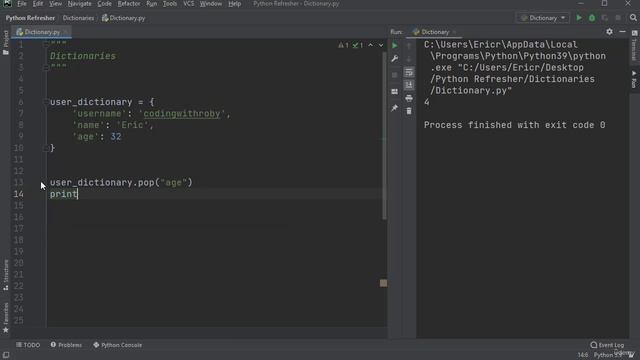The image size is (640, 360).
Task: Open the Run configuration Dictionary dropdown
Action: tap(543, 18)
